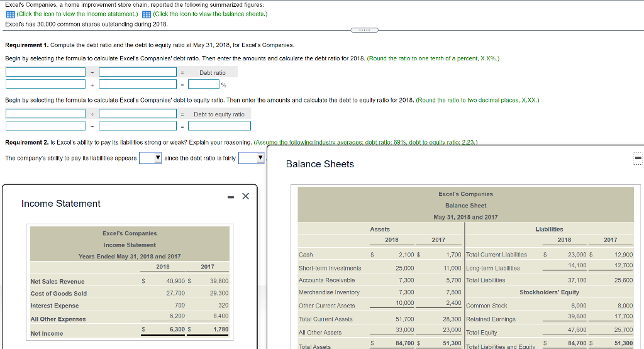
Task: Minimize the Balance Sheets popup
Action: (638, 158)
